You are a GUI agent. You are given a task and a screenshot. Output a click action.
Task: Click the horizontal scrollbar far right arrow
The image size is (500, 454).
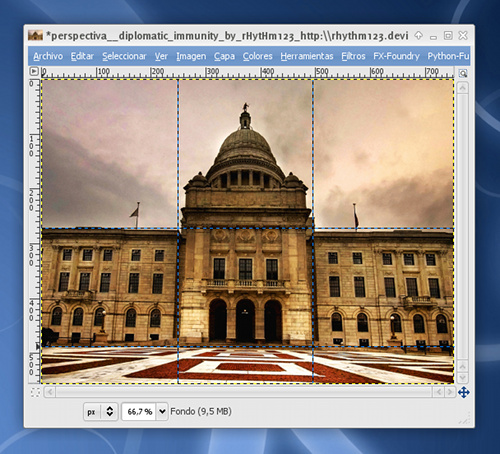coord(450,392)
